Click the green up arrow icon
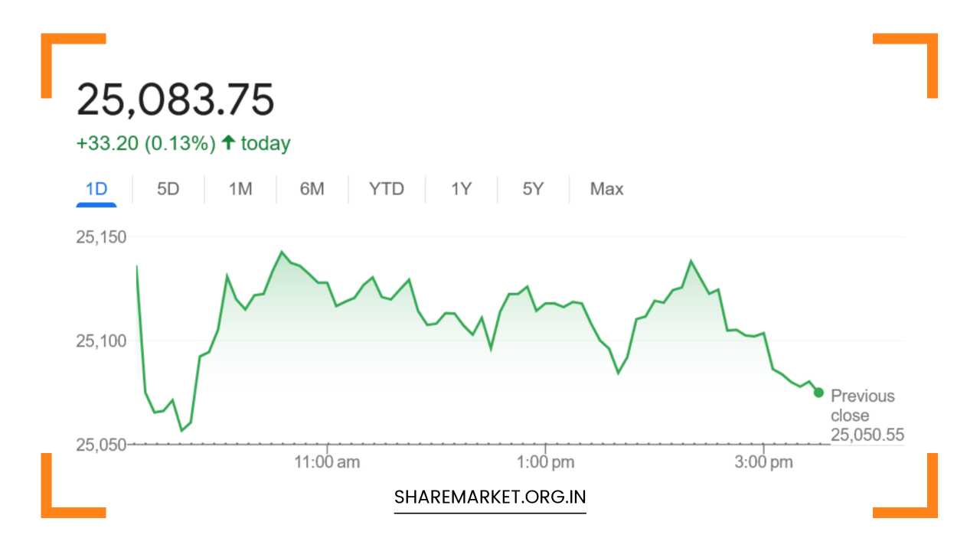This screenshot has width=980, height=551. point(227,143)
